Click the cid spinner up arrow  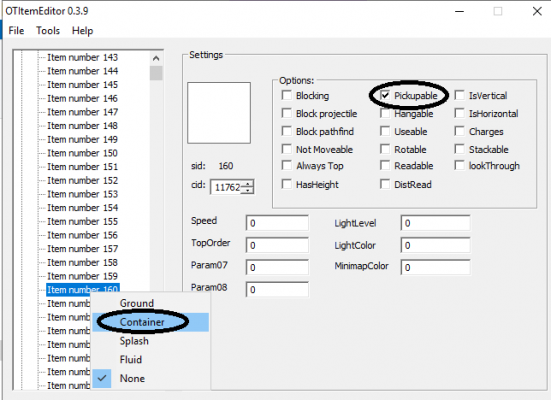click(248, 184)
